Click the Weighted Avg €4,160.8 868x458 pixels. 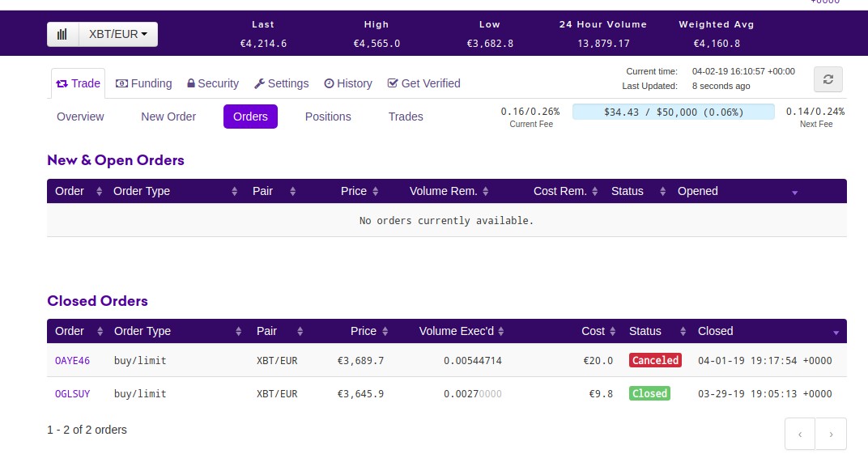[x=717, y=43]
